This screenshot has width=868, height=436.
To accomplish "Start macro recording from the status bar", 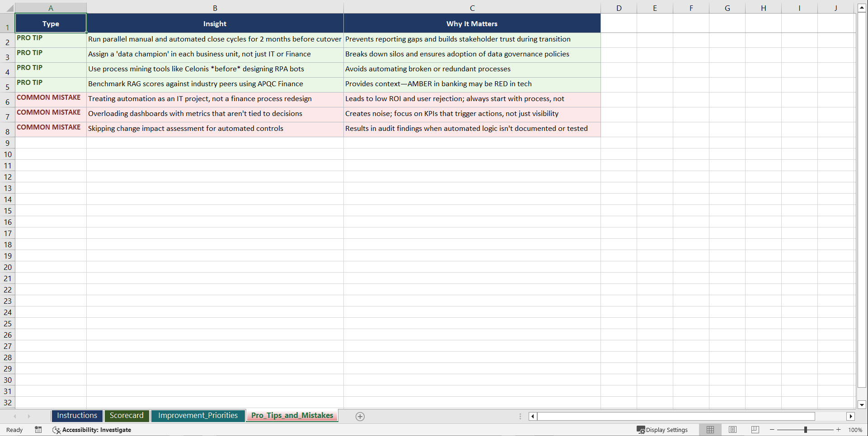I will [x=38, y=430].
